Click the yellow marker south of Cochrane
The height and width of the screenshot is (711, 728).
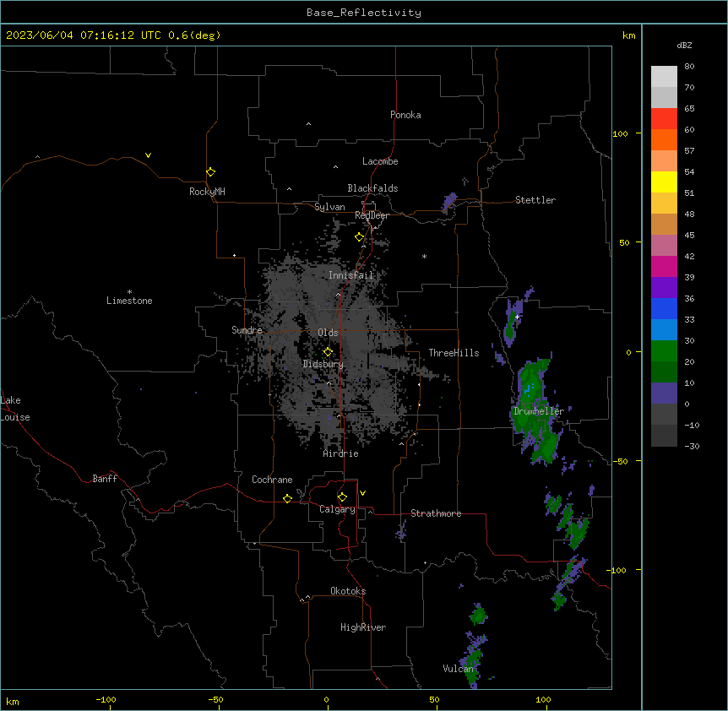287,498
